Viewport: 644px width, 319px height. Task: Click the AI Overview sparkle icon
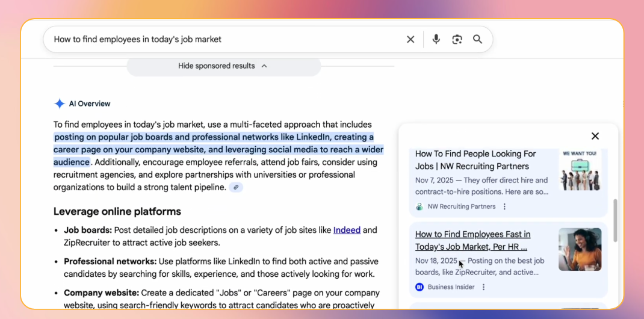tap(60, 104)
